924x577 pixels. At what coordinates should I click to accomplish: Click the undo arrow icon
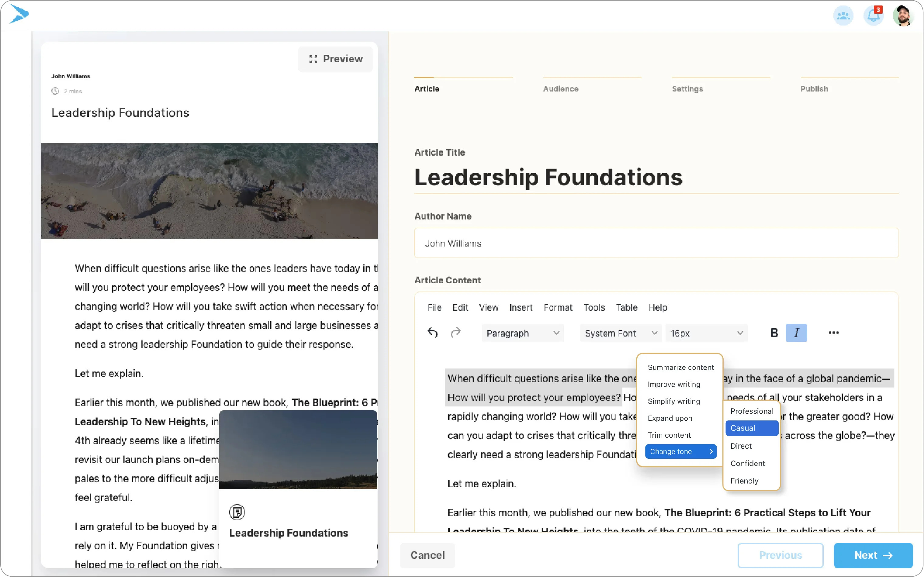click(x=432, y=333)
